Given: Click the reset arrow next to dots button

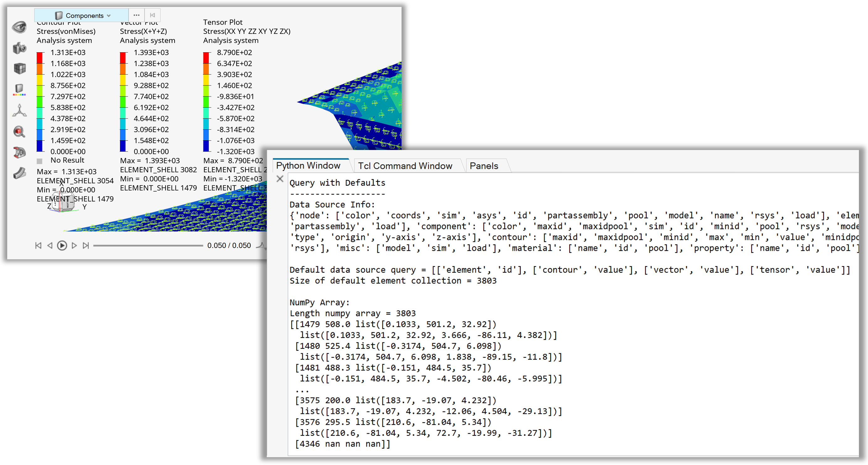Looking at the screenshot, I should click(x=152, y=15).
